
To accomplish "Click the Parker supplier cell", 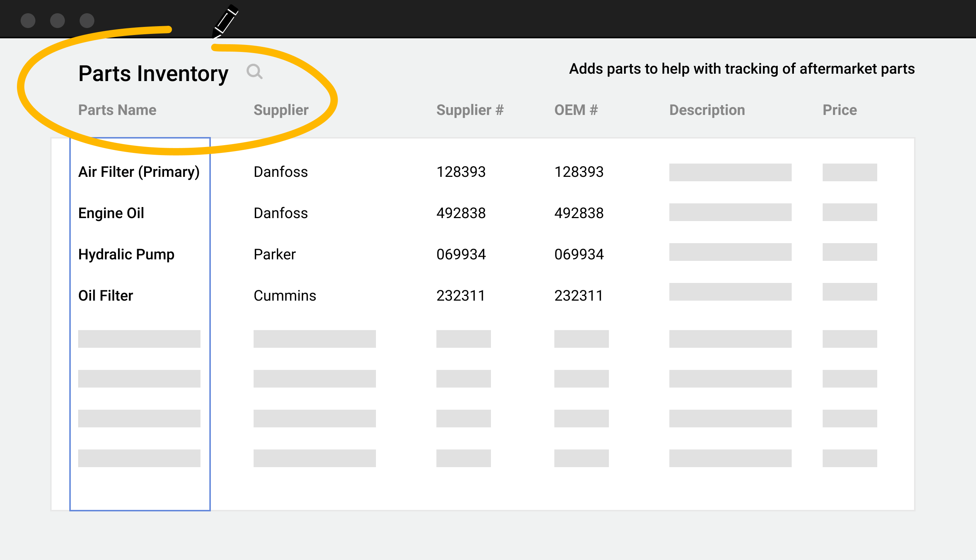I will (275, 254).
